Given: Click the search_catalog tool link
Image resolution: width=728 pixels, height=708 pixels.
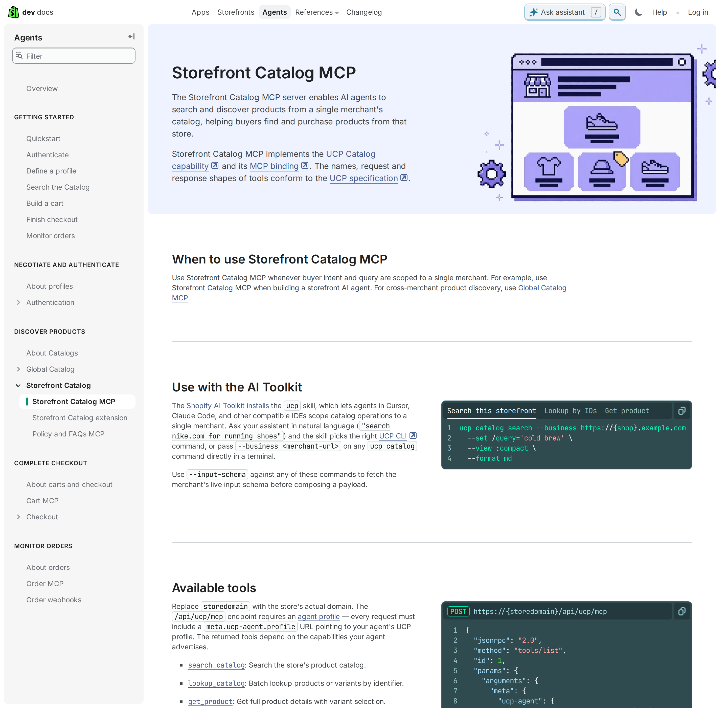Looking at the screenshot, I should 216,665.
